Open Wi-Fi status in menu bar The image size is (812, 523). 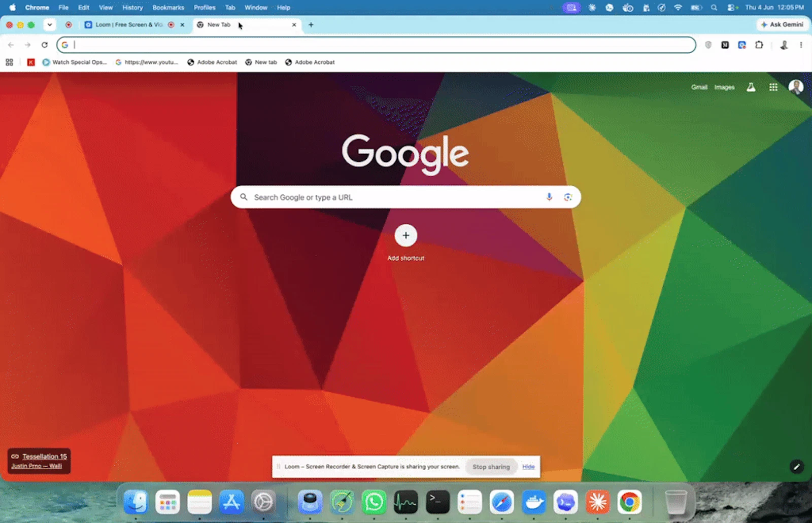(678, 8)
